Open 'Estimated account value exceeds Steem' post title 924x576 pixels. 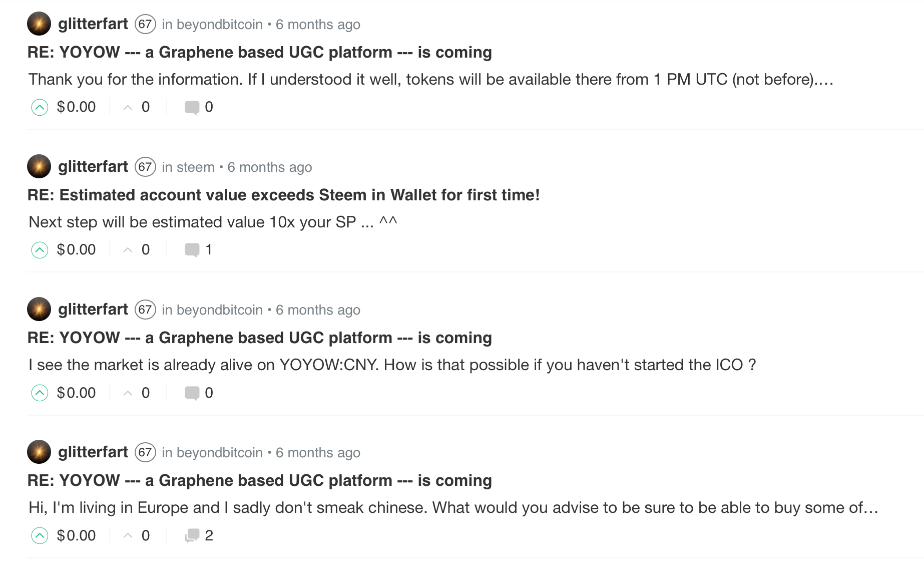point(283,195)
